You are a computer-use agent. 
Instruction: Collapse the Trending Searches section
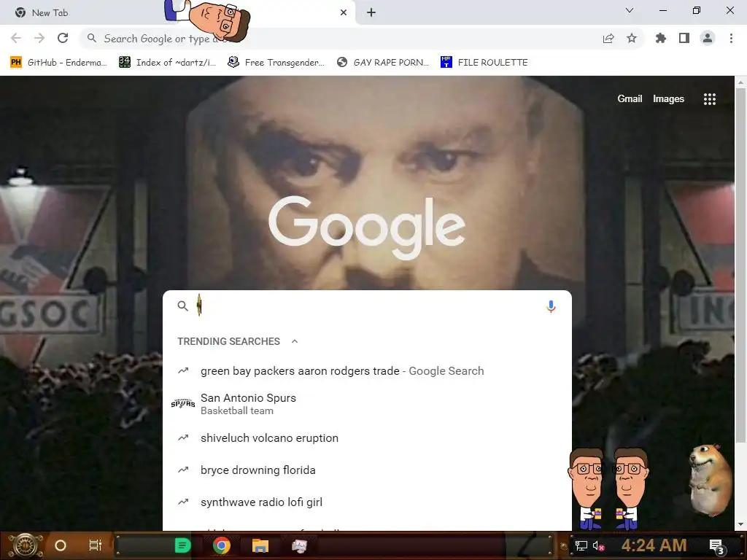295,341
